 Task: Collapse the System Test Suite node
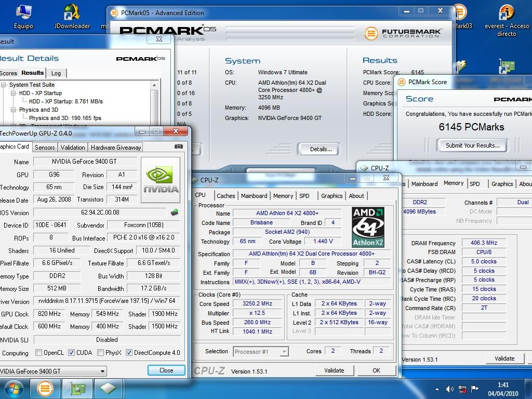click(4, 85)
